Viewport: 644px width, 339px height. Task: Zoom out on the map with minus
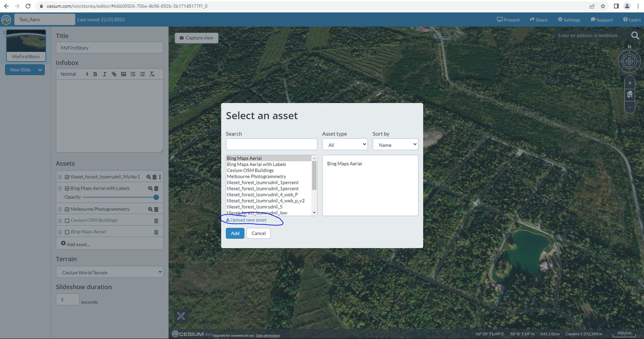(x=630, y=107)
